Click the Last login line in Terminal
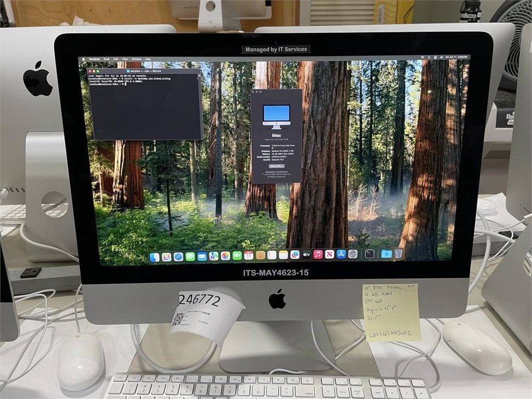The height and width of the screenshot is (399, 532). [x=118, y=76]
